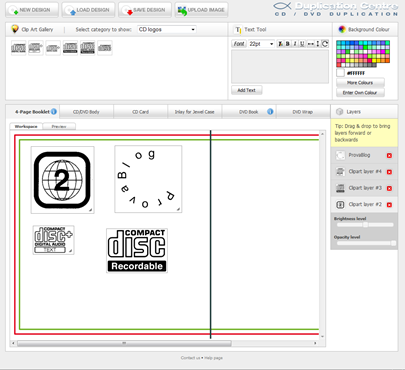Click the globe clip art's corner handle
Screen dimensions: 405x370
tap(91, 210)
